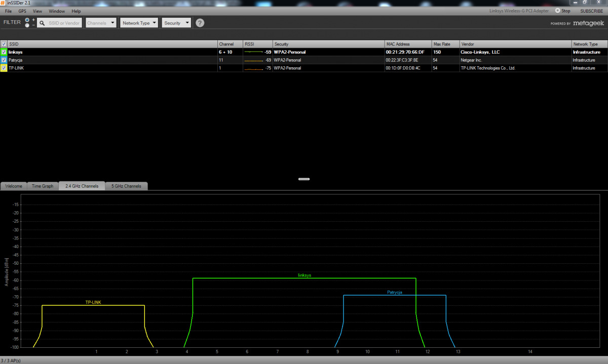Sort by Vendor column header
608x364 pixels.
[x=515, y=44]
